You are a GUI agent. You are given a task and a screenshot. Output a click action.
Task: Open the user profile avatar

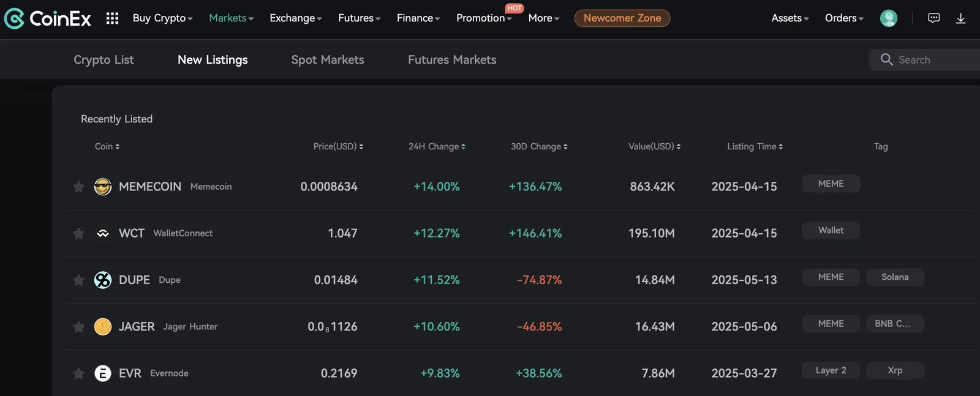point(888,18)
